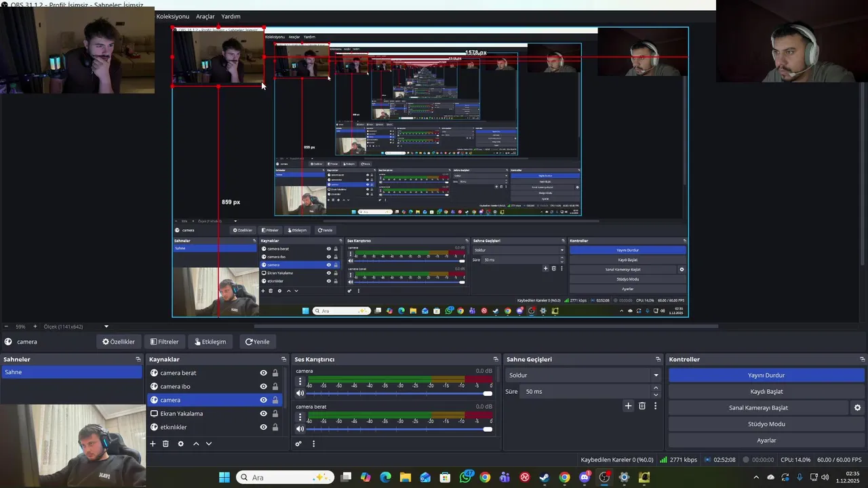Click Yayını Durdur to stop streaming
This screenshot has width=868, height=488.
(766, 375)
